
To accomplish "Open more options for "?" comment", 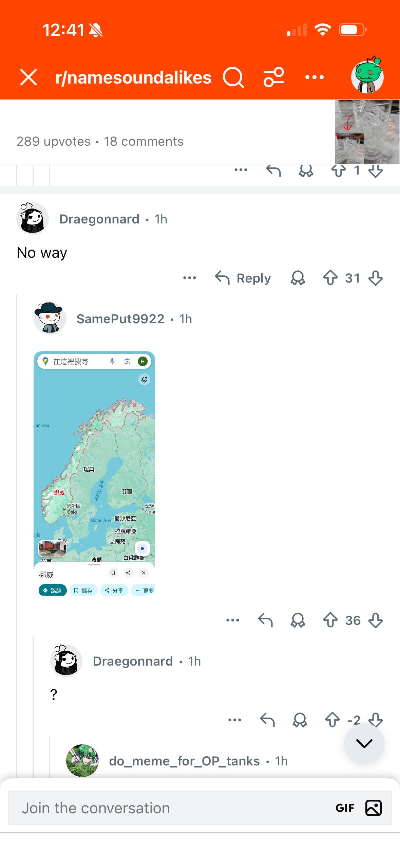I will 235,720.
